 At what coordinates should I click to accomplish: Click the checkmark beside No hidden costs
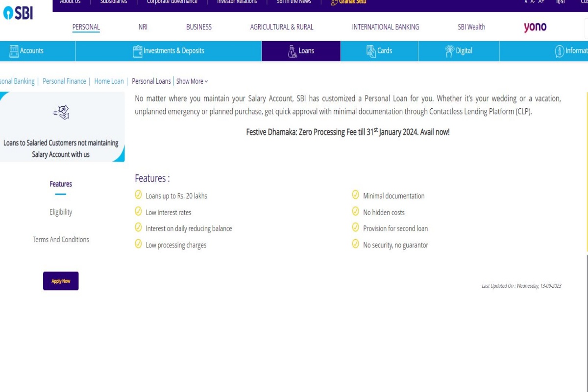pyautogui.click(x=356, y=212)
